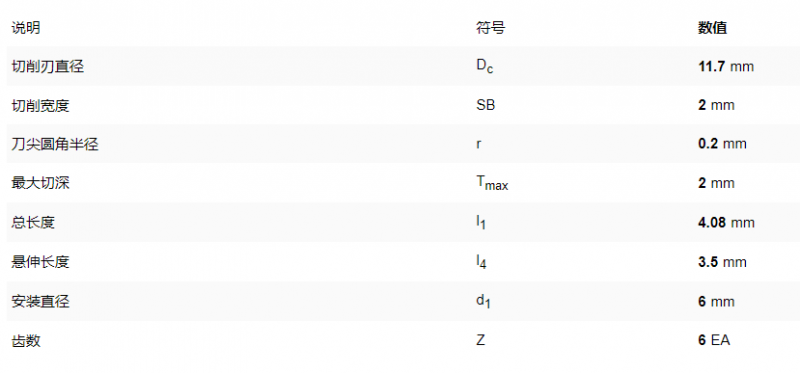Select the 切削刃直径 row label

[47, 66]
